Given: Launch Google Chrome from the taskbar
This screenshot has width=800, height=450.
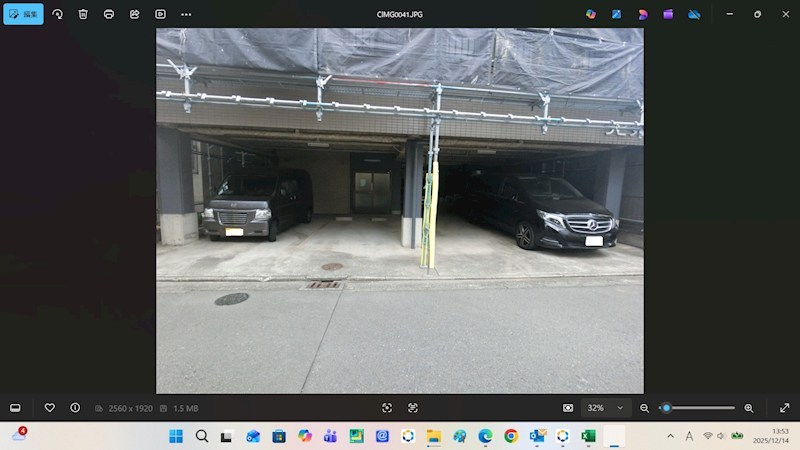Looking at the screenshot, I should pyautogui.click(x=511, y=436).
